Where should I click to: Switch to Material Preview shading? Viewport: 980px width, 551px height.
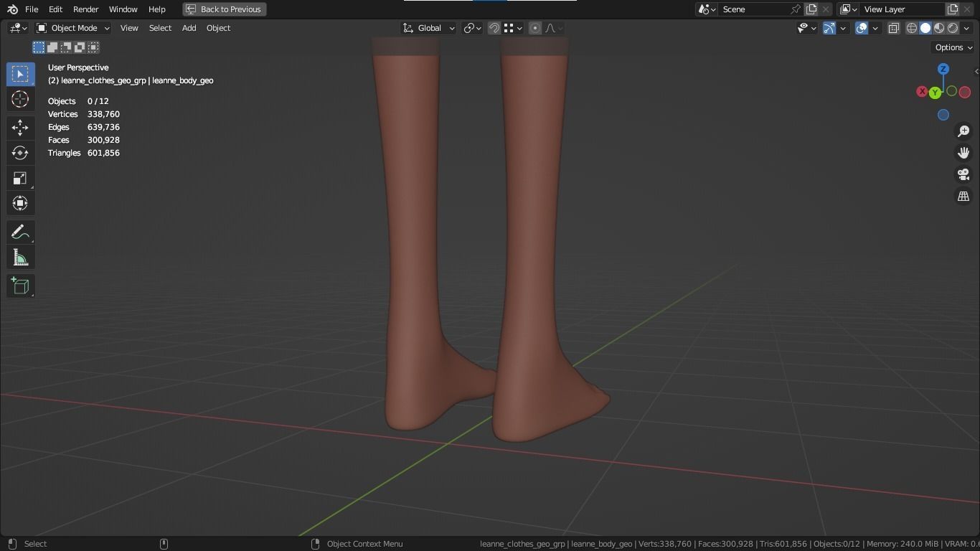click(939, 28)
